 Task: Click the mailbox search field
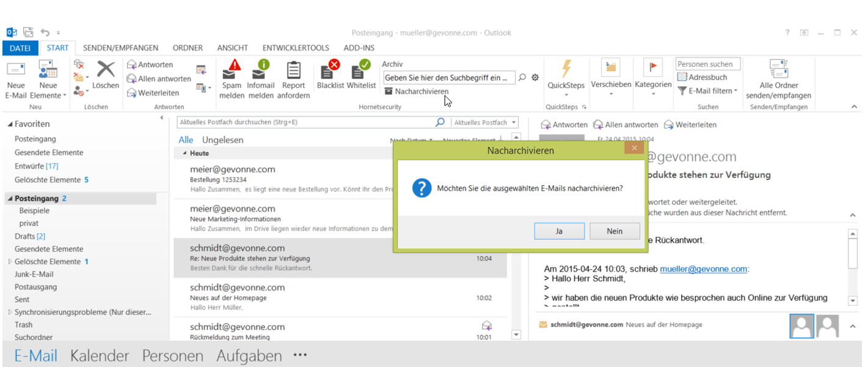[305, 122]
